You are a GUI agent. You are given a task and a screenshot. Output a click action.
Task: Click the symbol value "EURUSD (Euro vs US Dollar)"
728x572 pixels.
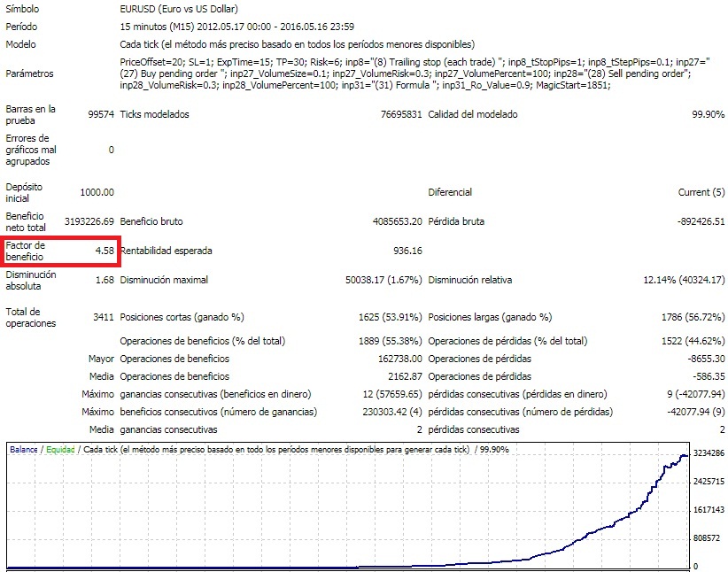click(179, 9)
